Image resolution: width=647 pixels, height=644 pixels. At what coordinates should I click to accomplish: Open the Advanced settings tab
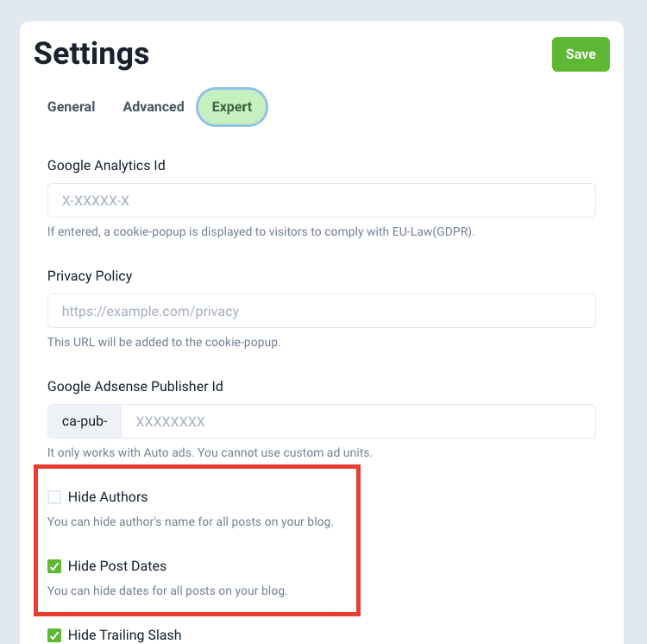(154, 107)
